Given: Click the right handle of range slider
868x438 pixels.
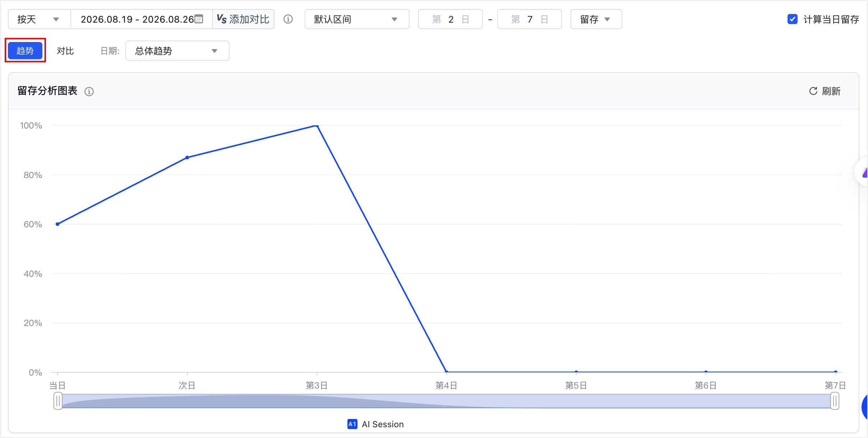Looking at the screenshot, I should [x=835, y=401].
